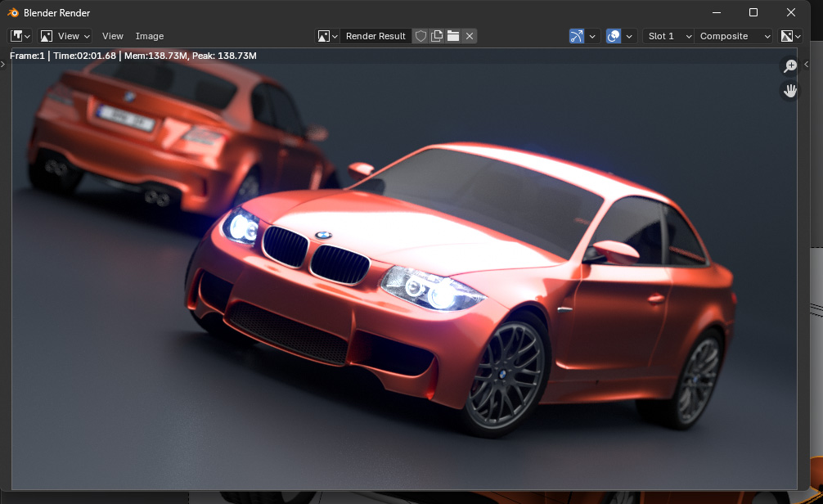Click the zoom magnifier gizmo
Viewport: 823px width, 504px height.
790,66
